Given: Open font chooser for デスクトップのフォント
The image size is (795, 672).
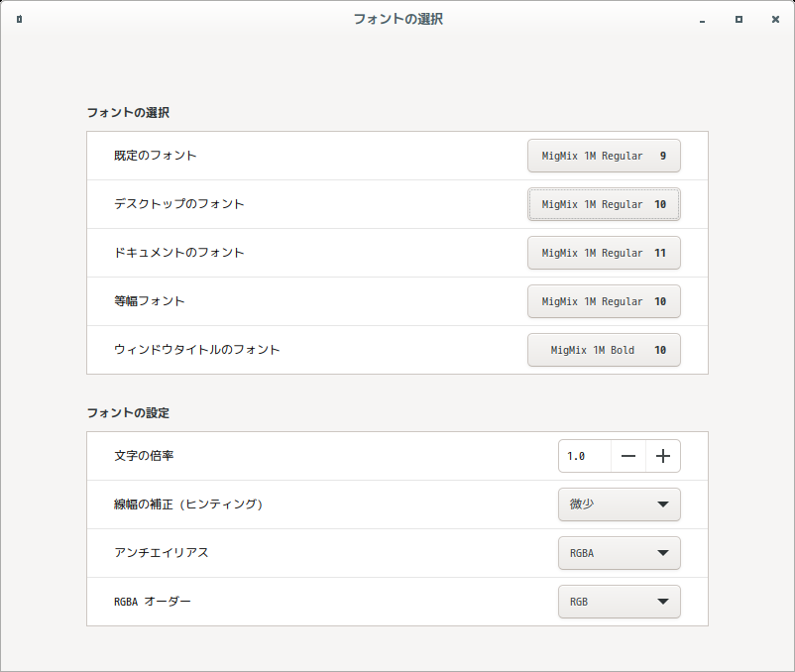Looking at the screenshot, I should pos(604,204).
